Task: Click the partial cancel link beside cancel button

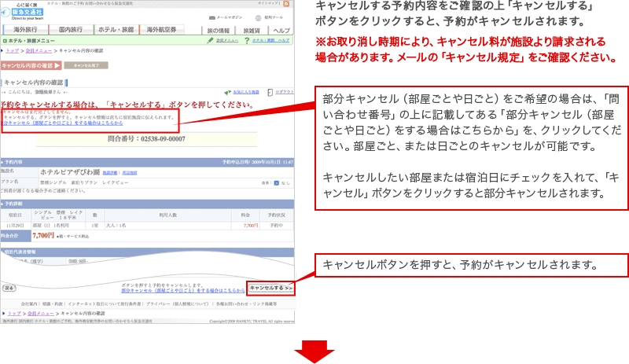Action: pos(183,290)
